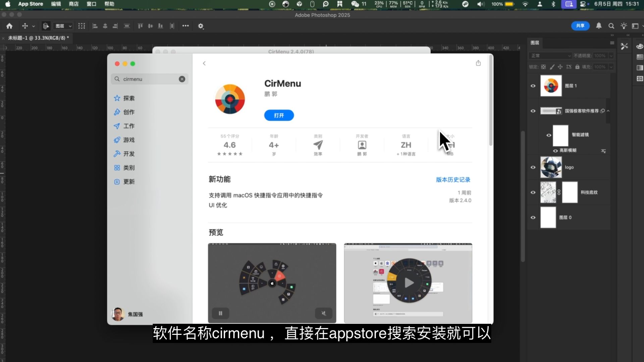Open App Store menu in menu bar
644x362 pixels.
(x=31, y=4)
